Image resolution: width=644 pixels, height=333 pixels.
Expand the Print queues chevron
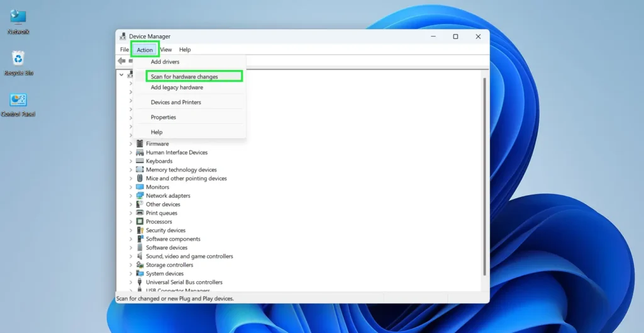pyautogui.click(x=131, y=213)
